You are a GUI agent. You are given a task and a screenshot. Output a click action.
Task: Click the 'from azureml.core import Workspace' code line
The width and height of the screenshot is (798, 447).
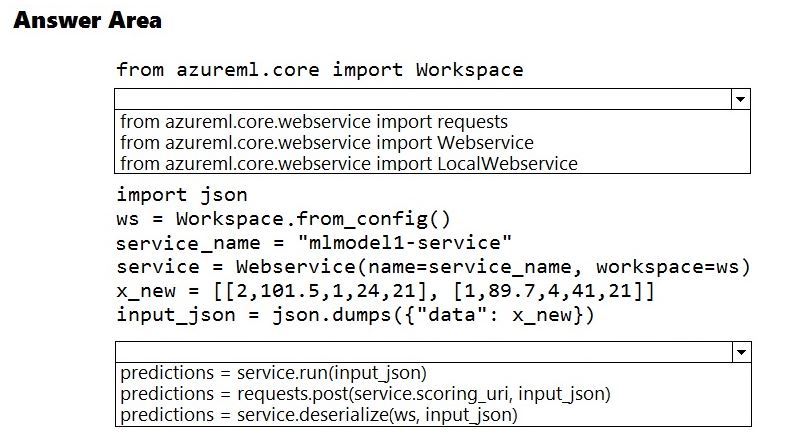pos(320,70)
